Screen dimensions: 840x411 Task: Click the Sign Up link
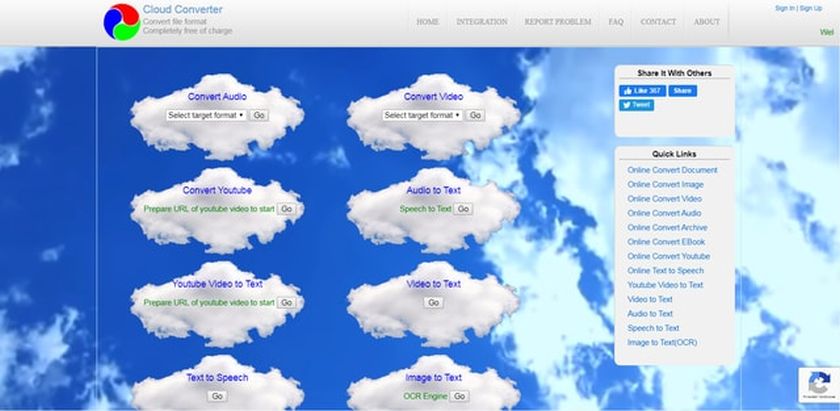(810, 8)
